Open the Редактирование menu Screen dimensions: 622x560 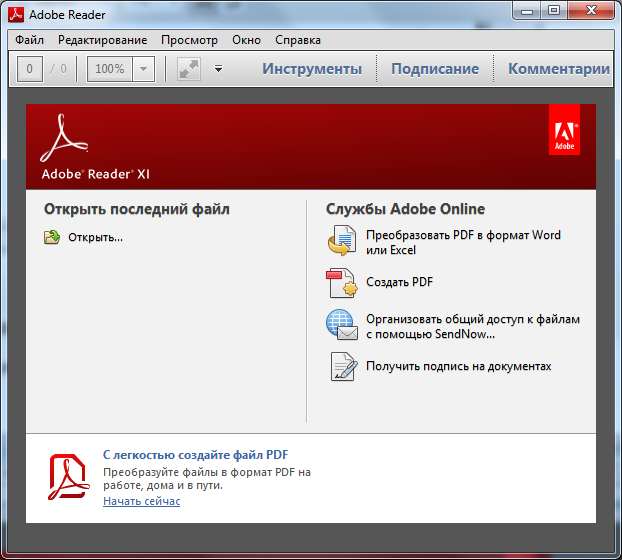pyautogui.click(x=103, y=40)
